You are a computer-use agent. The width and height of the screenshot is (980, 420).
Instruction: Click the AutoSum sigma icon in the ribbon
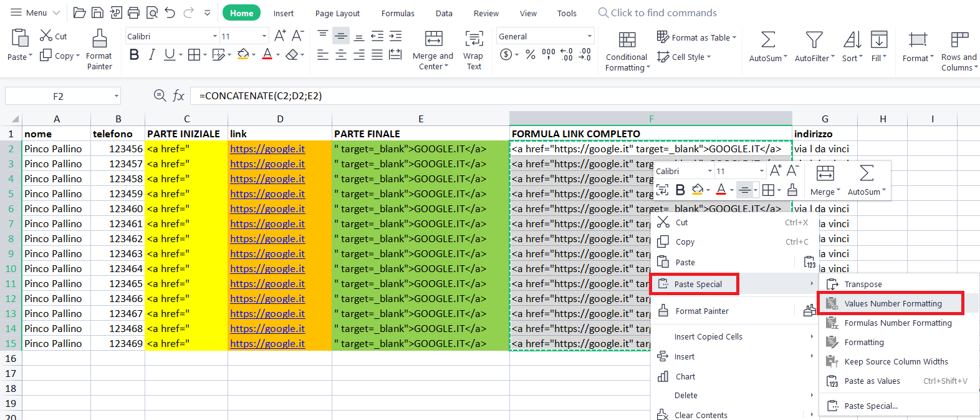[768, 41]
